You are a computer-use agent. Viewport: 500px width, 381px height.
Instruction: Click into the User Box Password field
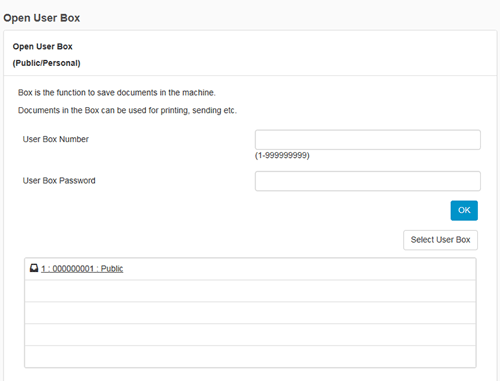coord(368,181)
